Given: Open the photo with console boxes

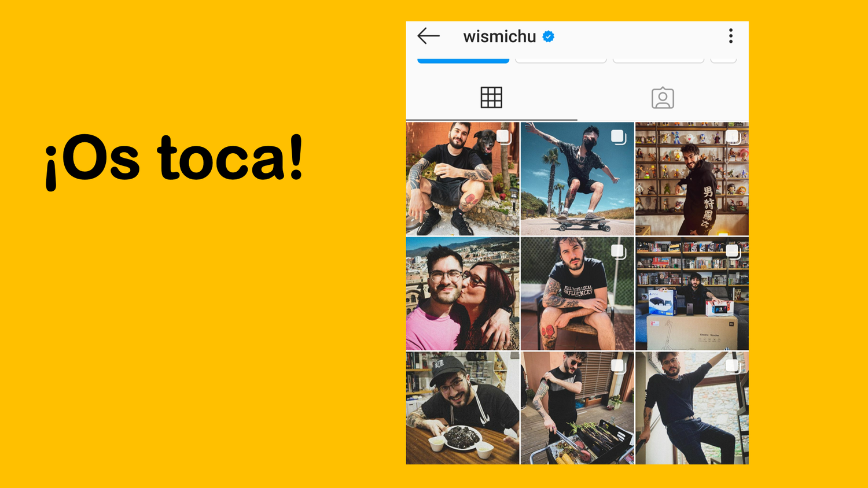Looking at the screenshot, I should pyautogui.click(x=692, y=294).
